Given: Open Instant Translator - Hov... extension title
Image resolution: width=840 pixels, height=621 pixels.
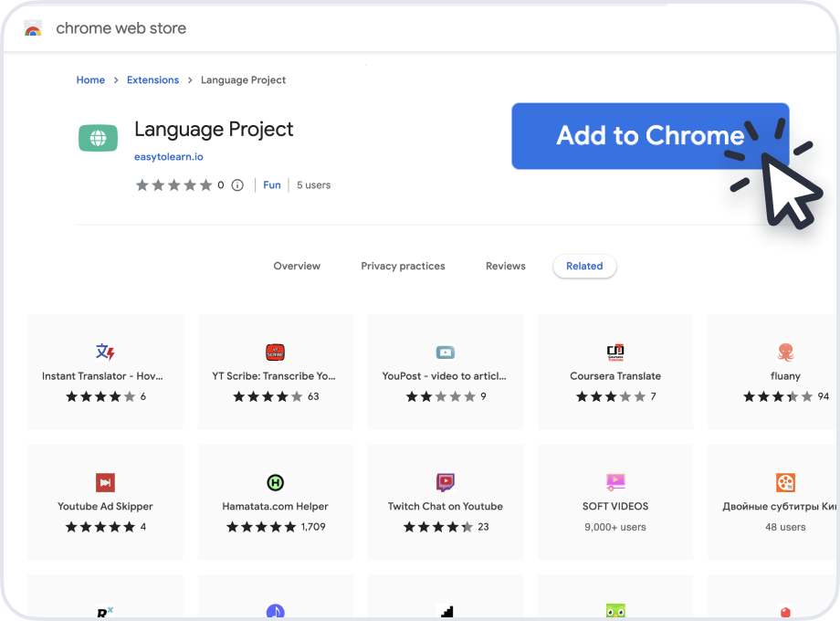Looking at the screenshot, I should pos(102,376).
